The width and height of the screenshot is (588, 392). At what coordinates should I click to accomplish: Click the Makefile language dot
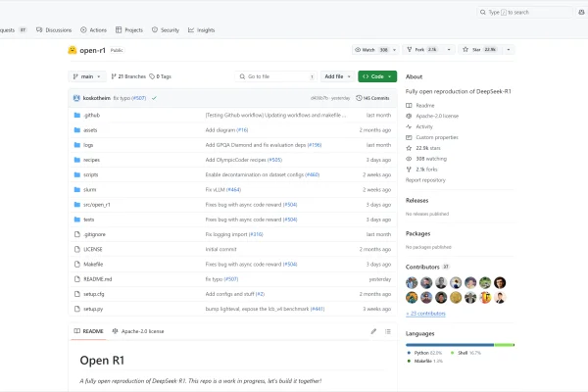pos(409,361)
